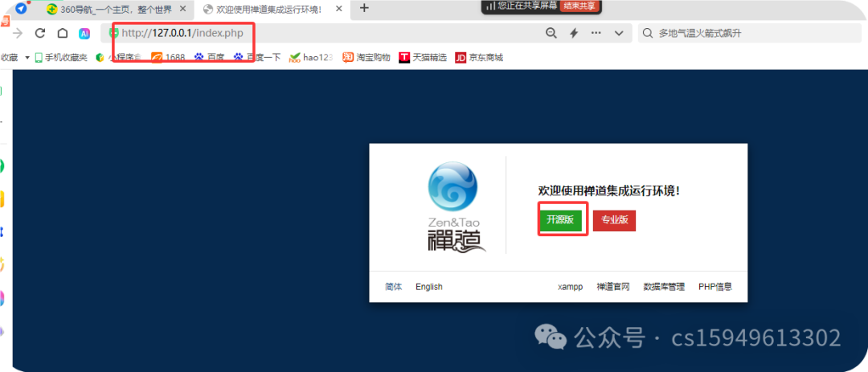Click the green 开源版 button

coord(560,220)
